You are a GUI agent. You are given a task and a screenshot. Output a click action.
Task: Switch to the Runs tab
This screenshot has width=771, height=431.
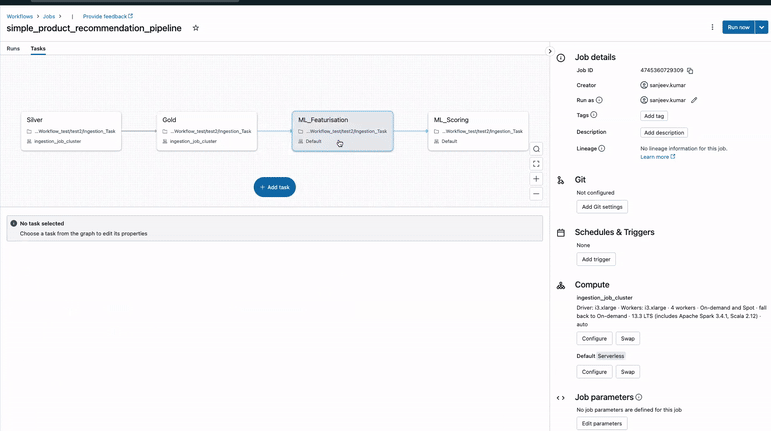tap(13, 48)
